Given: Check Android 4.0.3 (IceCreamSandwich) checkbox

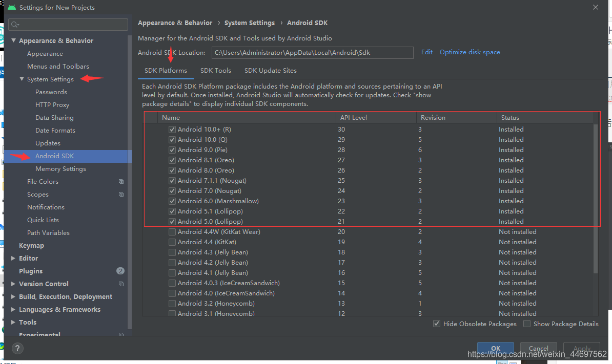Looking at the screenshot, I should point(172,283).
